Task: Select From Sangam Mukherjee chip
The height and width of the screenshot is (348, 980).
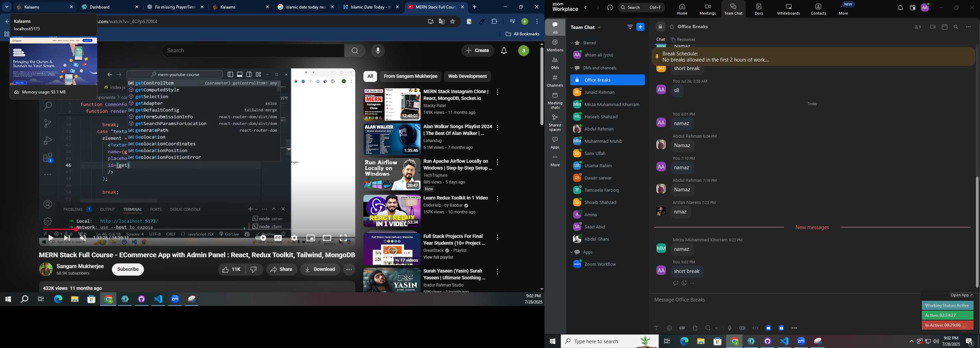Action: click(410, 76)
